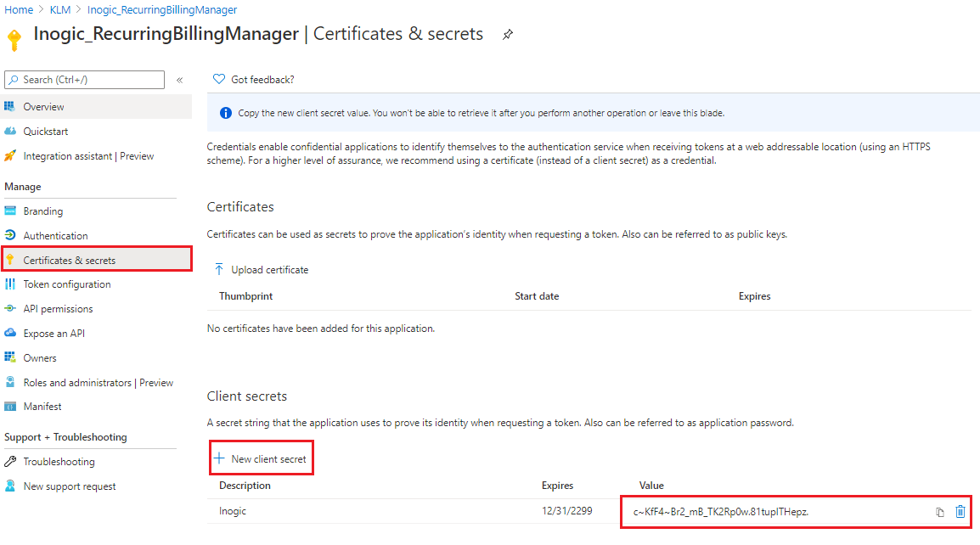Open Roles and administrators | Preview

(x=99, y=383)
